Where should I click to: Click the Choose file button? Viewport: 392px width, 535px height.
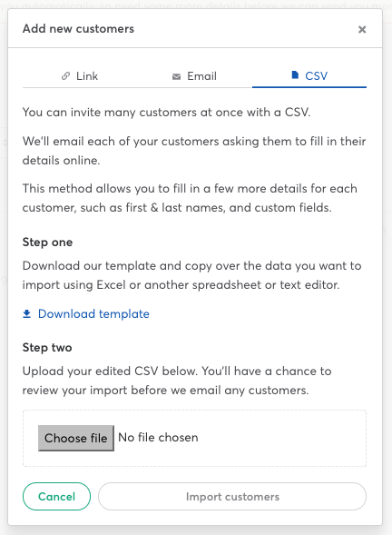76,438
